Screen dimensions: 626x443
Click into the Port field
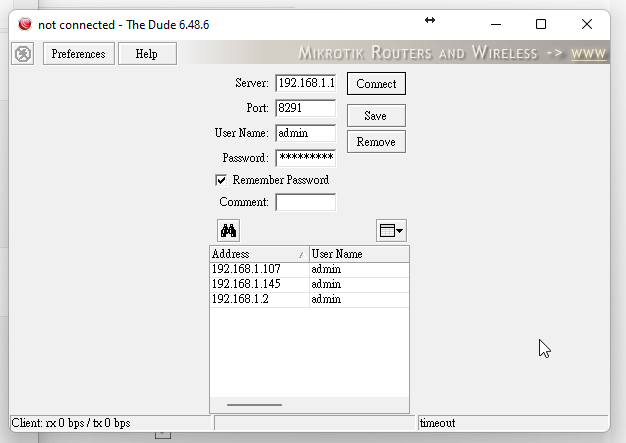pyautogui.click(x=305, y=108)
